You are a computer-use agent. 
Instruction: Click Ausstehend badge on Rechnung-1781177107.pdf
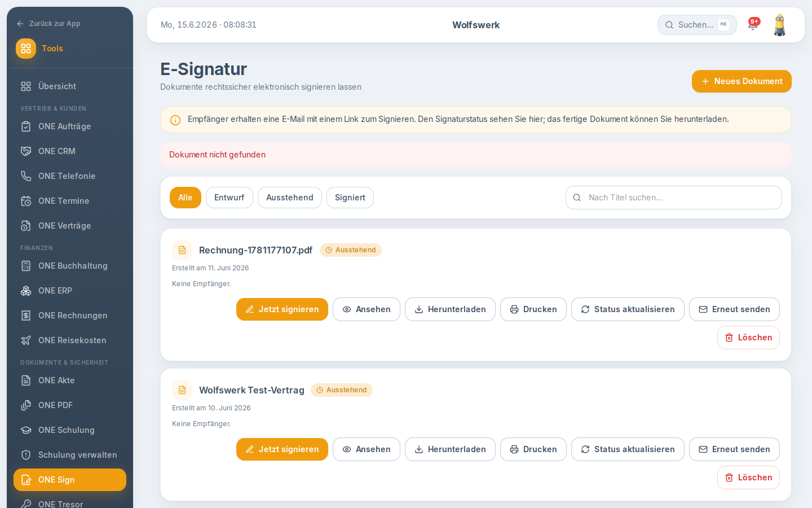pos(351,250)
